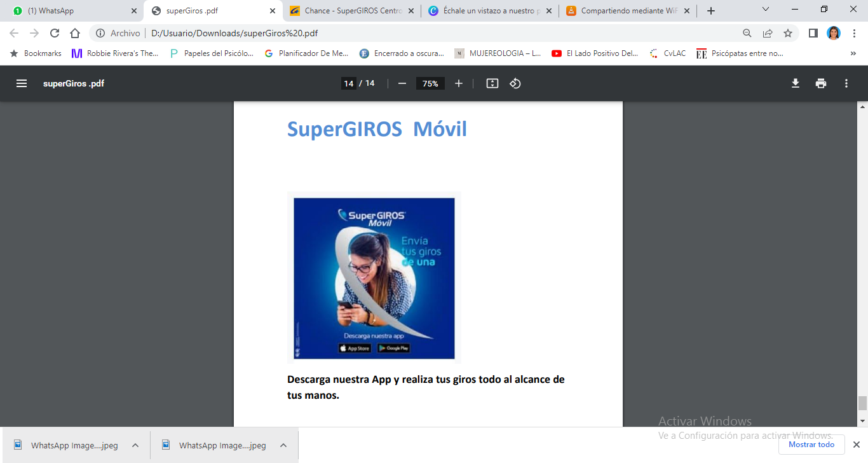Image resolution: width=868 pixels, height=463 pixels.
Task: Click Mostrar todo downloads button
Action: tap(811, 445)
